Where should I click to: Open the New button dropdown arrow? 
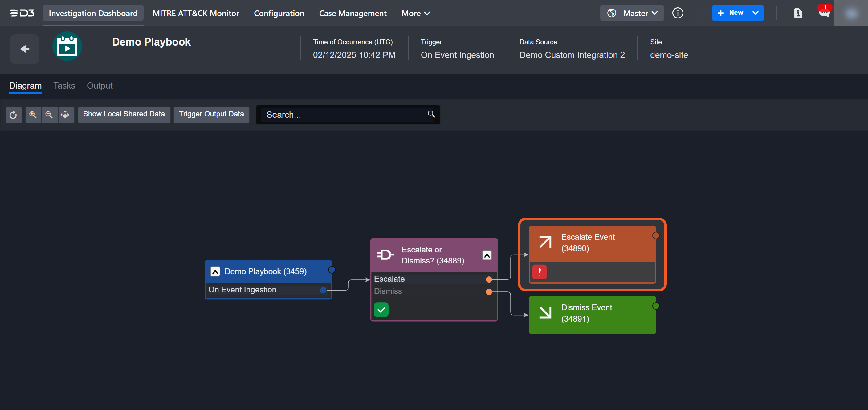click(x=756, y=13)
